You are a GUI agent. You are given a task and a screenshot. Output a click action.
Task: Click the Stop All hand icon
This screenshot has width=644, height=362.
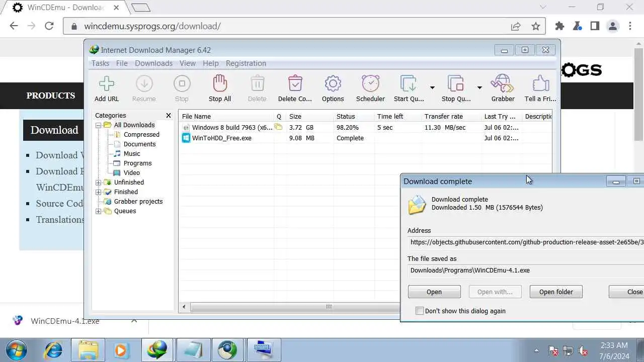coord(220,84)
